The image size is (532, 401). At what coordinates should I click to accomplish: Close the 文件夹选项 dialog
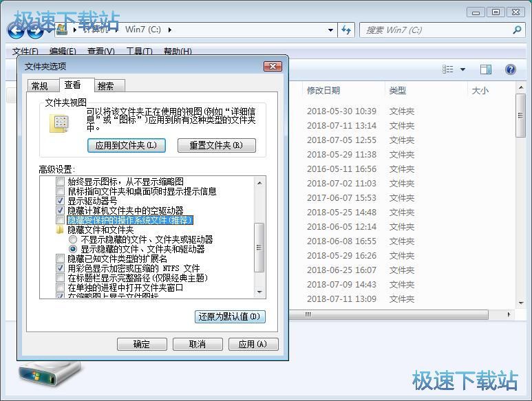[273, 67]
